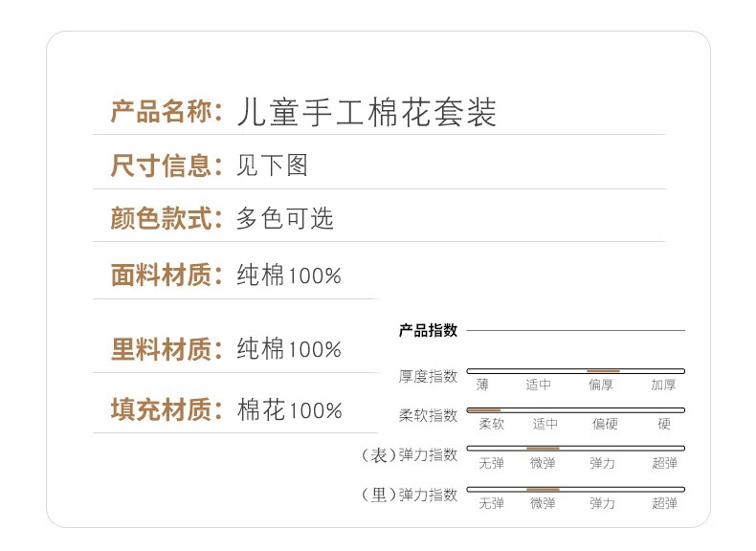The height and width of the screenshot is (551, 756).
Task: Click the 棉花100% filling value
Action: coord(290,410)
